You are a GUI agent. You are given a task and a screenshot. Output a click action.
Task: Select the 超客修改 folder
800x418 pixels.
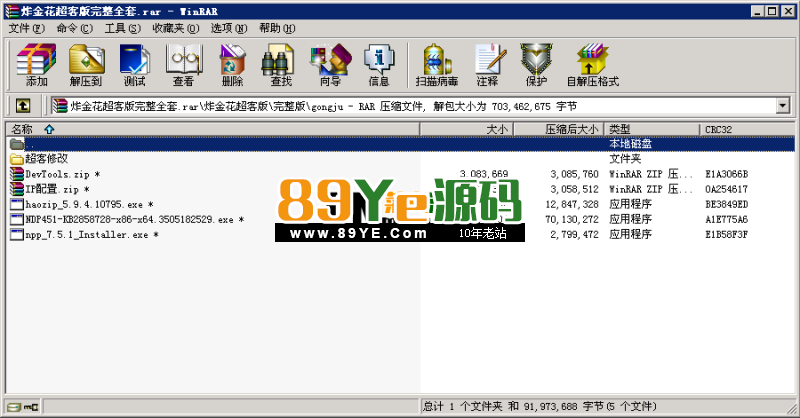[46, 158]
